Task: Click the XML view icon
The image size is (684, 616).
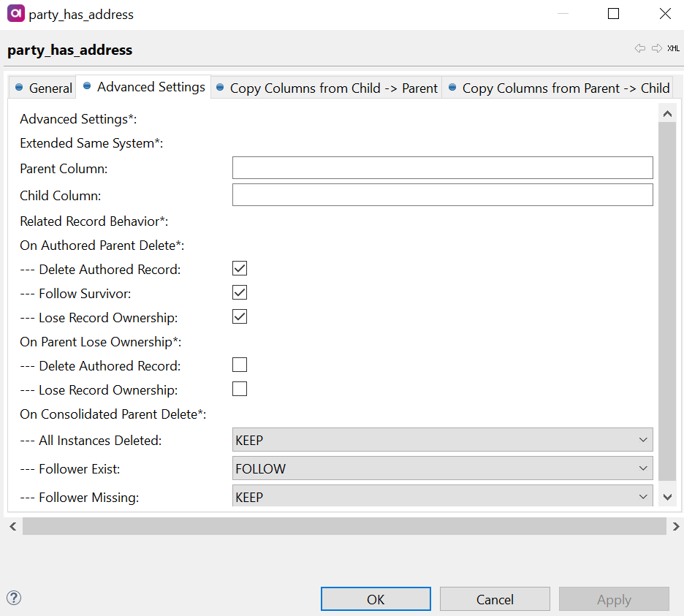Action: tap(673, 48)
